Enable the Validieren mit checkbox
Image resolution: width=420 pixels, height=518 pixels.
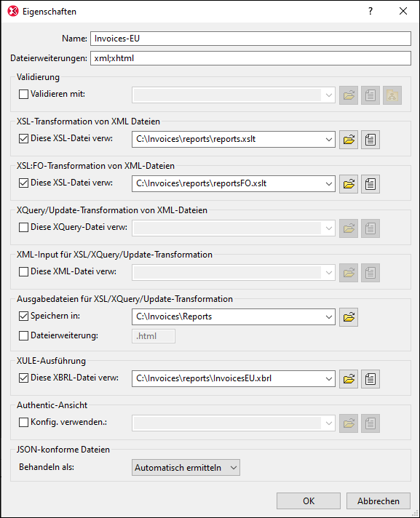click(x=23, y=95)
